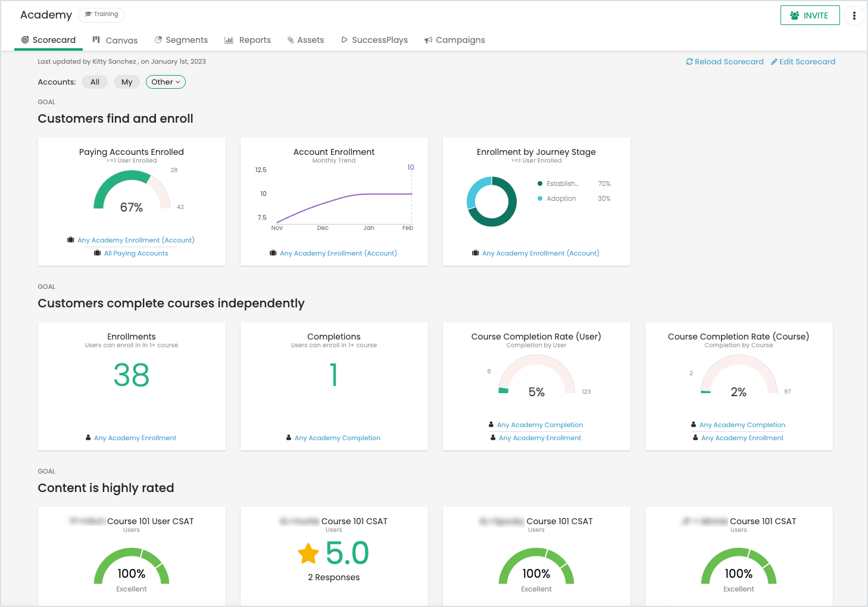Screen dimensions: 868x607
Task: Click the Reload Scorecard link
Action: 729,61
